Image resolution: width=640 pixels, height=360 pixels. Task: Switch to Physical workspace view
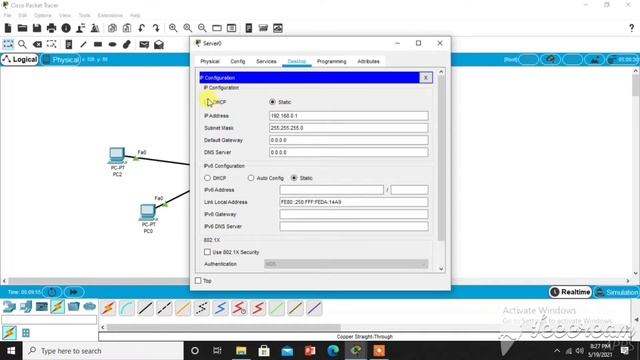tap(61, 60)
